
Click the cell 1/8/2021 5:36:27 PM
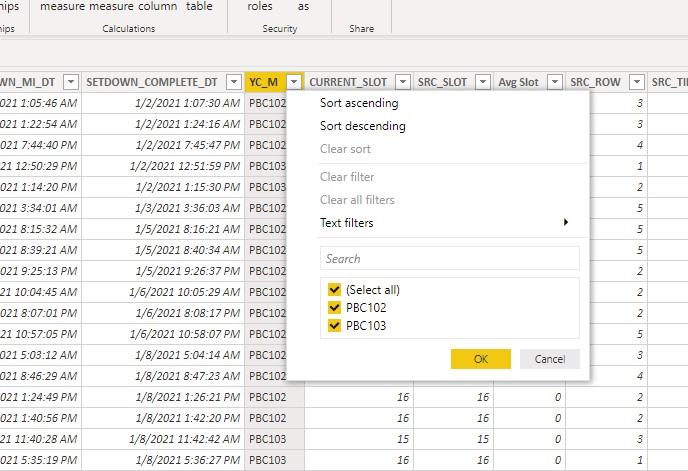point(163,460)
